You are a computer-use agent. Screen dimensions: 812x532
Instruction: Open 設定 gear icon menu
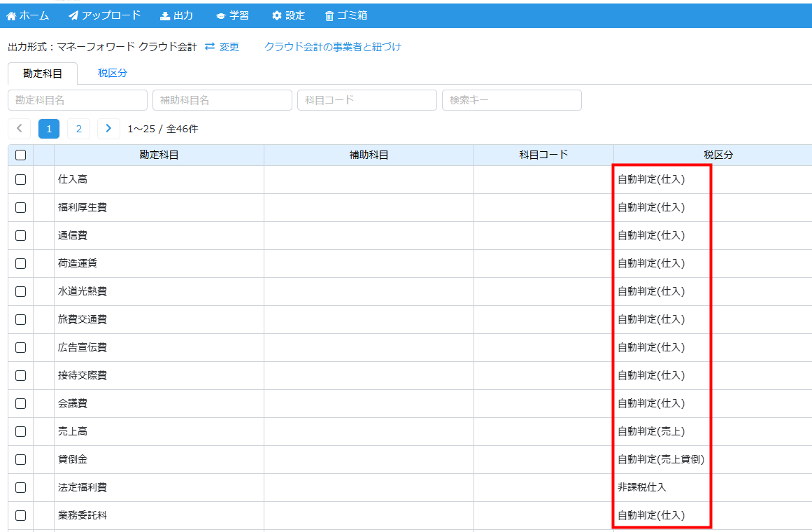pyautogui.click(x=277, y=15)
